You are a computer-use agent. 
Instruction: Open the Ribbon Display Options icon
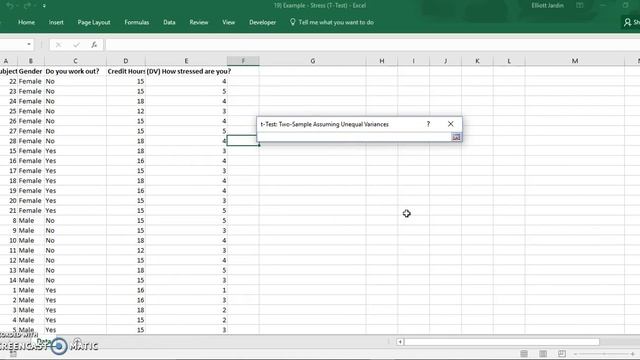[x=580, y=6]
